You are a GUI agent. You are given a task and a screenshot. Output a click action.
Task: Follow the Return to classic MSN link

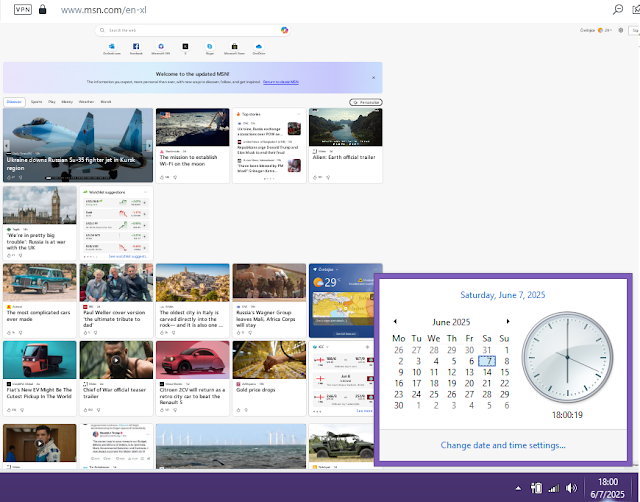click(281, 82)
